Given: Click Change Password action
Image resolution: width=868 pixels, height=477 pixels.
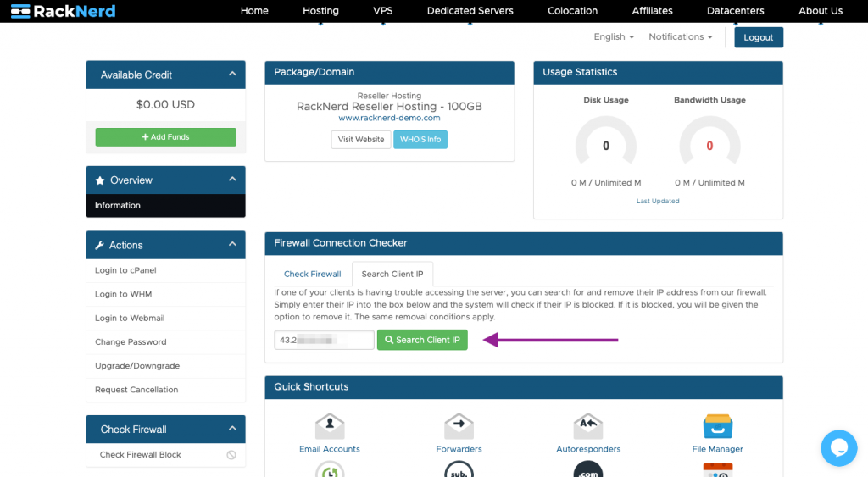Looking at the screenshot, I should coord(165,341).
